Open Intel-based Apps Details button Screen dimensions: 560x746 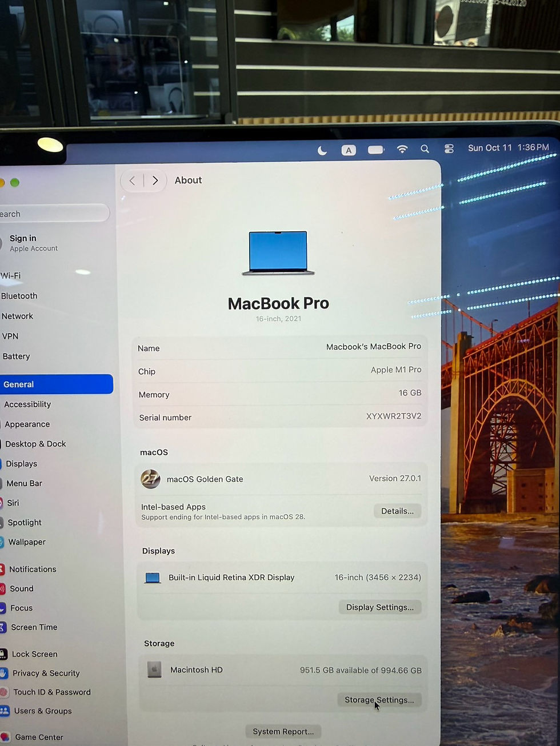[x=397, y=511]
